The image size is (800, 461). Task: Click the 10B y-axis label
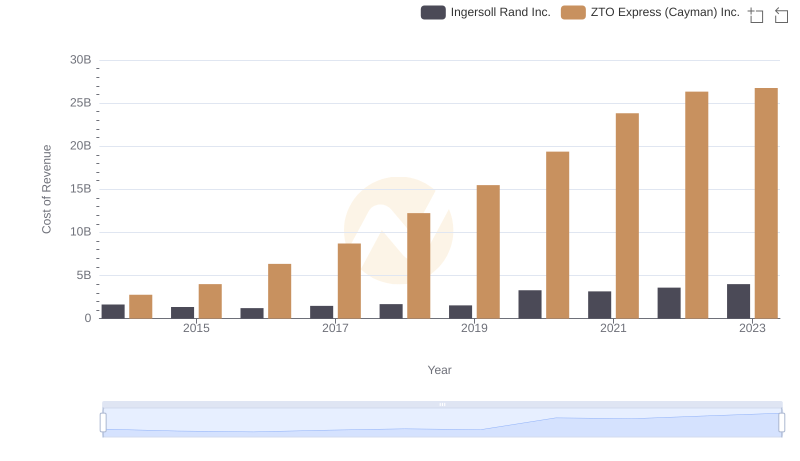81,232
